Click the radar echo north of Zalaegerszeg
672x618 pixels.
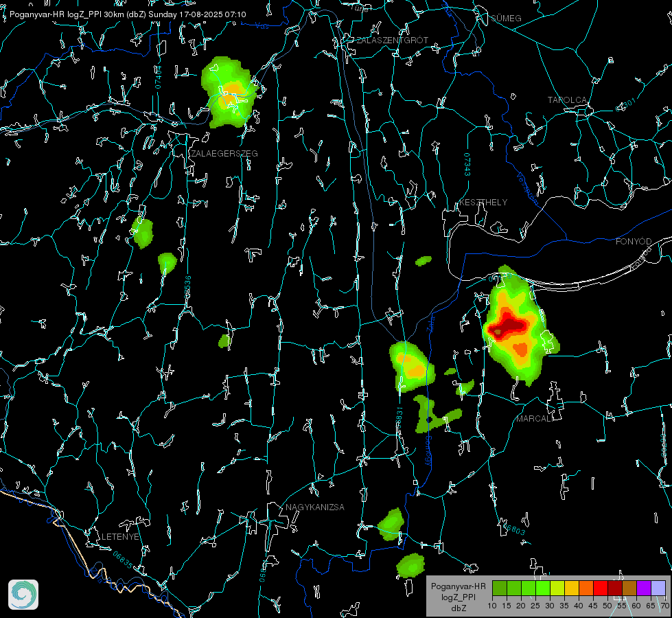click(229, 93)
